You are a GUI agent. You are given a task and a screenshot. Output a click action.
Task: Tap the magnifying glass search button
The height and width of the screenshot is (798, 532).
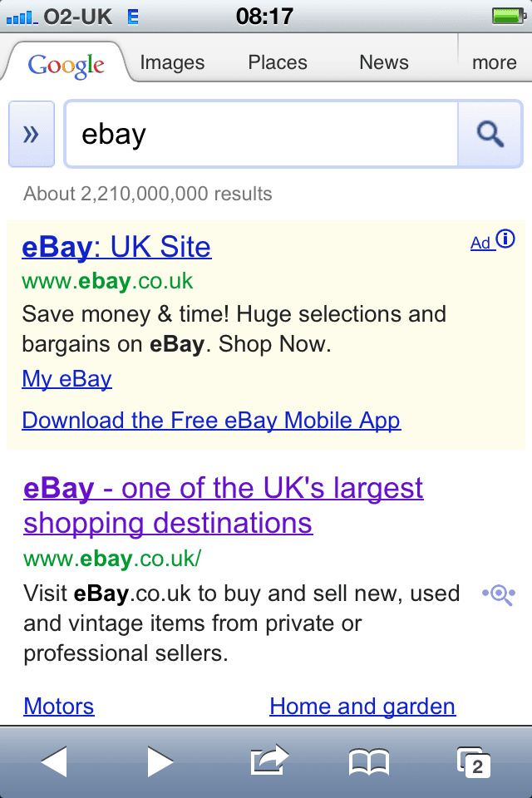(490, 134)
